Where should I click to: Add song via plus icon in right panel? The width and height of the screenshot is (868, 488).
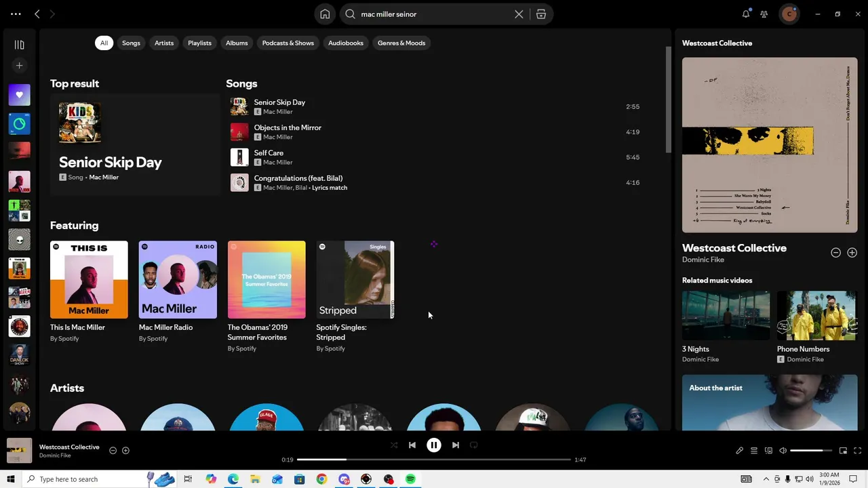pyautogui.click(x=852, y=253)
